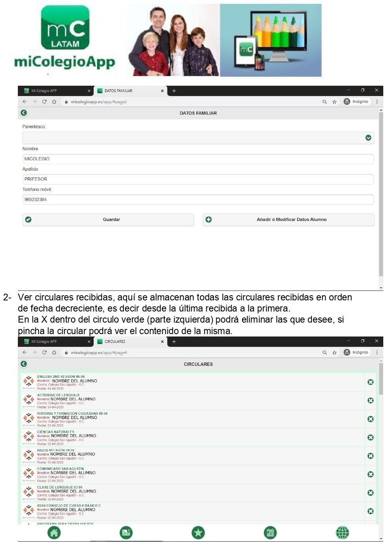Open CLASE DE LENGUAJE 03-04 circular

tap(193, 493)
